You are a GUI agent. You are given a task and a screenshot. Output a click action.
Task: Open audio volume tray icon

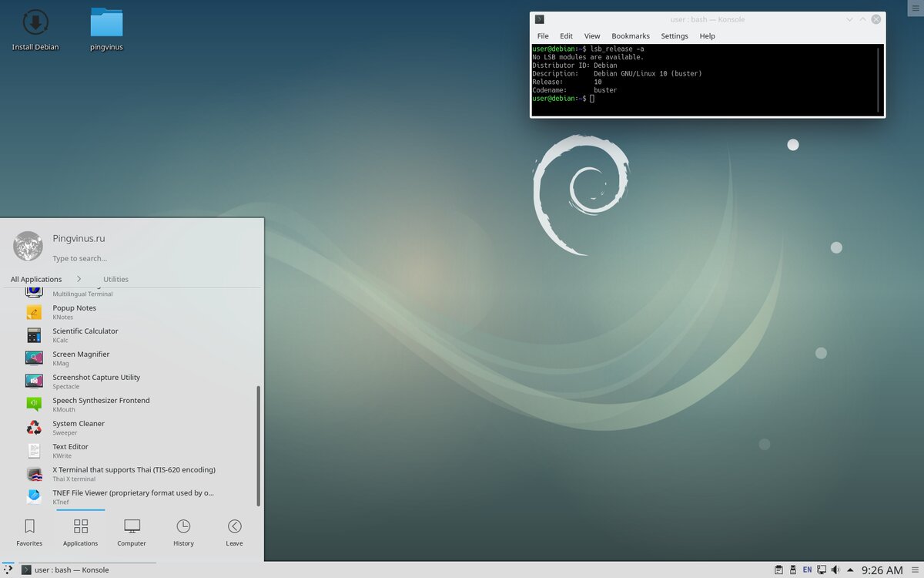[835, 570]
